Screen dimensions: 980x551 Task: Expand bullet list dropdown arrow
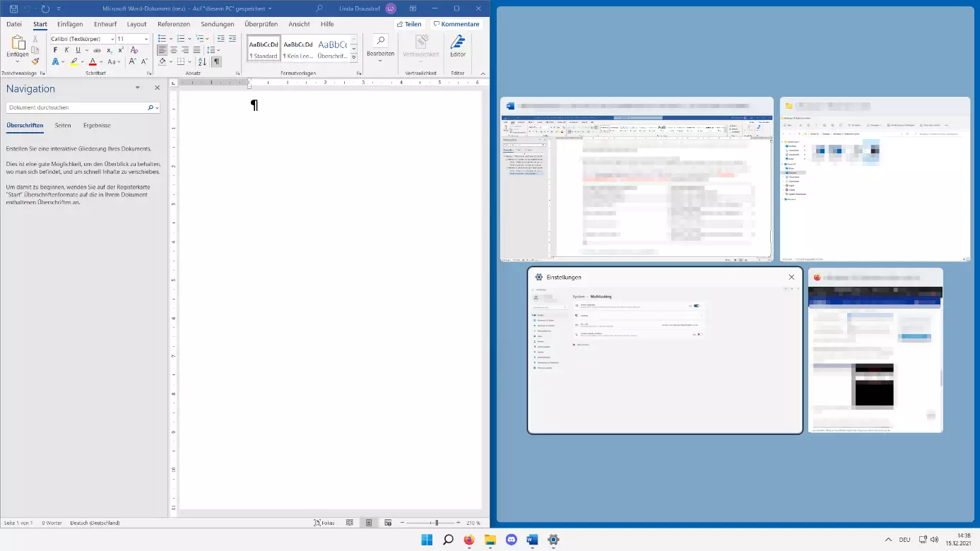(x=170, y=39)
